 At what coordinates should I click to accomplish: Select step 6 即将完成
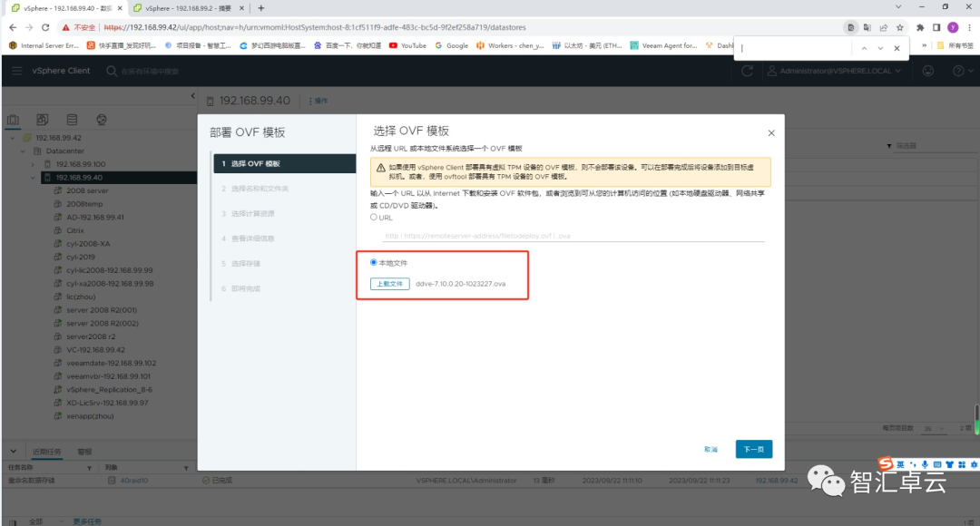[x=240, y=288]
